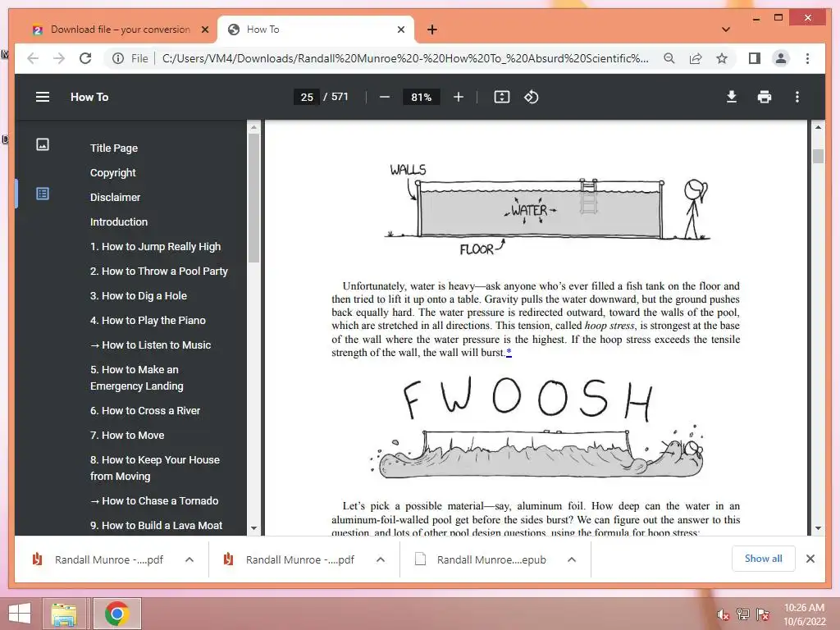840x630 pixels.
Task: Click the Chrome taskbar icon
Action: [116, 614]
